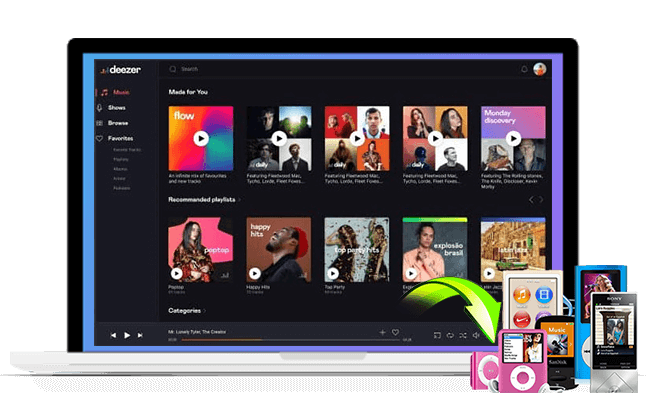650x400 pixels.
Task: Toggle repeat mode in player
Action: pos(450,335)
